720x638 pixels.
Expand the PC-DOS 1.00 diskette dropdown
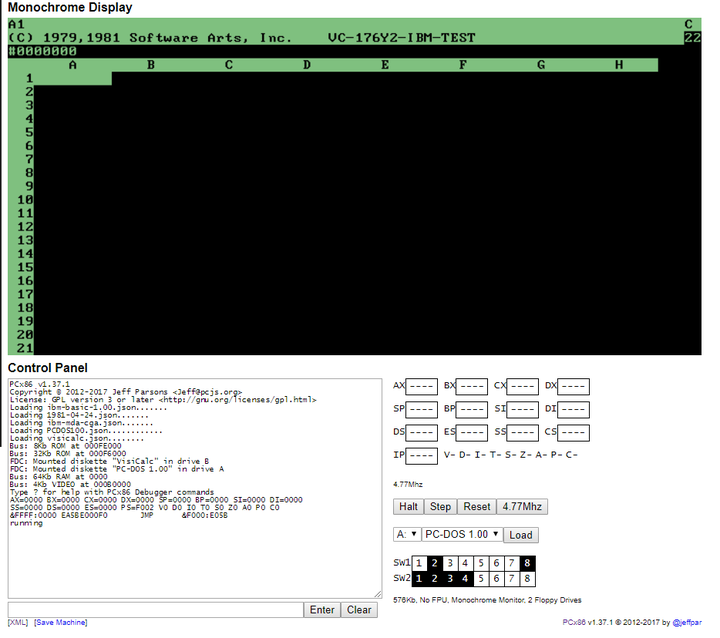click(x=461, y=535)
